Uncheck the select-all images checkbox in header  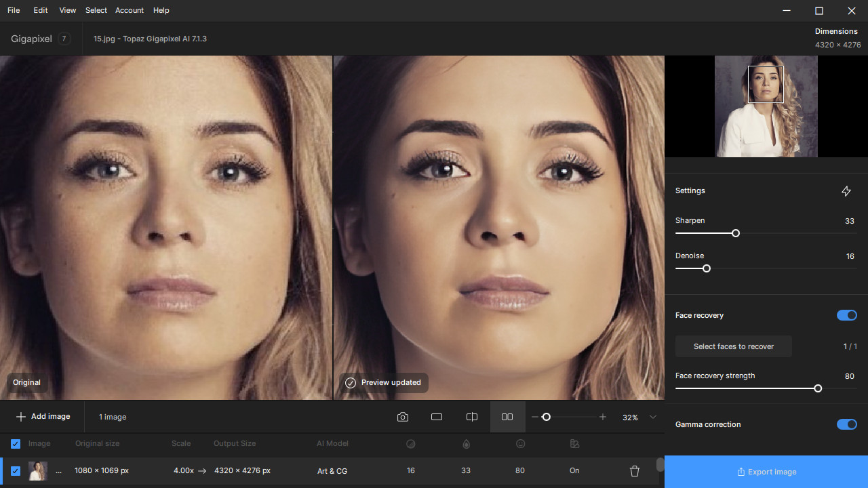[16, 444]
